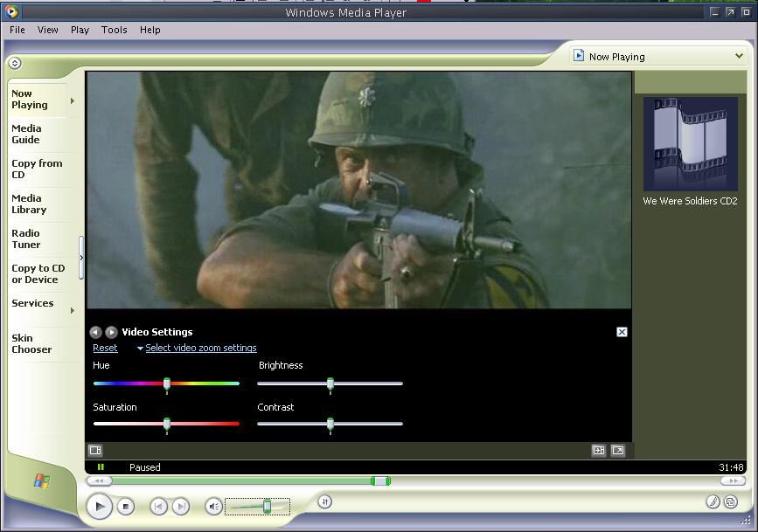Open the Radio Tuner tab
This screenshot has width=758, height=532.
tap(37, 239)
